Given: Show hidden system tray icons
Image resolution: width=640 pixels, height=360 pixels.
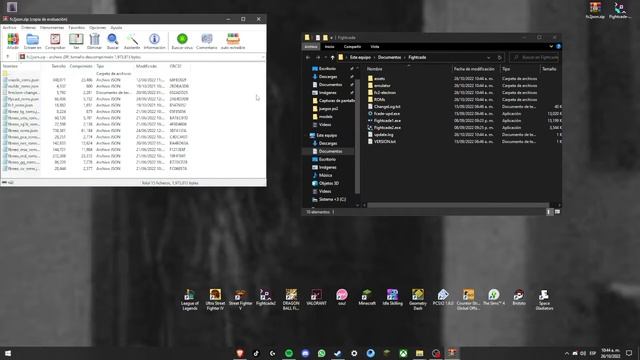Looking at the screenshot, I should pyautogui.click(x=567, y=353).
